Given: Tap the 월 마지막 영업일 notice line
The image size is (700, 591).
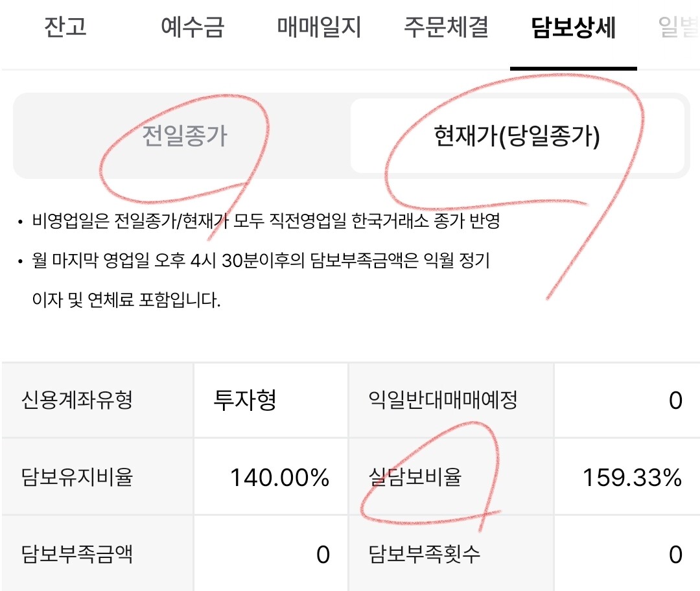Looking at the screenshot, I should click(261, 279).
